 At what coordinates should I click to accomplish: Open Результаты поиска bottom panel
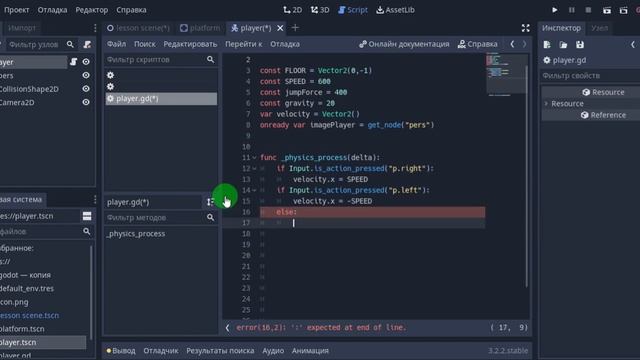pos(220,351)
